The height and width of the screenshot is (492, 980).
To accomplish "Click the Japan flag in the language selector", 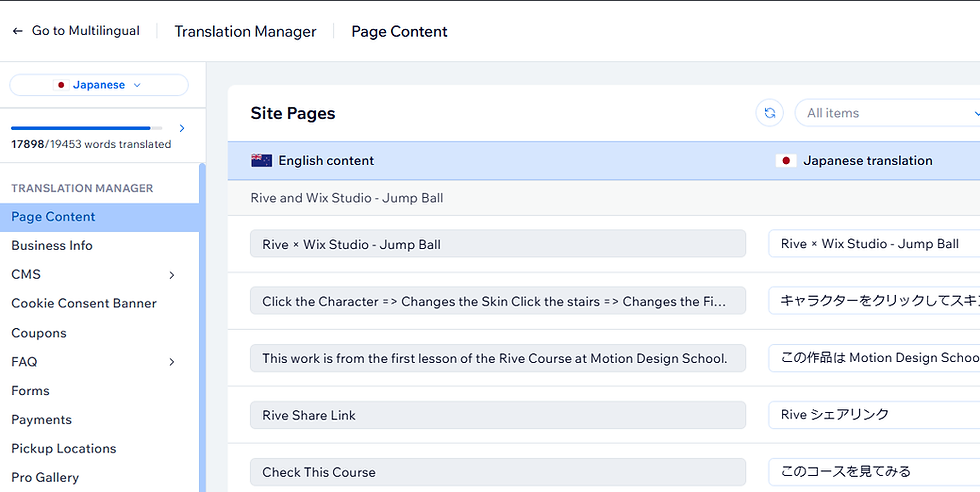I will (x=61, y=85).
